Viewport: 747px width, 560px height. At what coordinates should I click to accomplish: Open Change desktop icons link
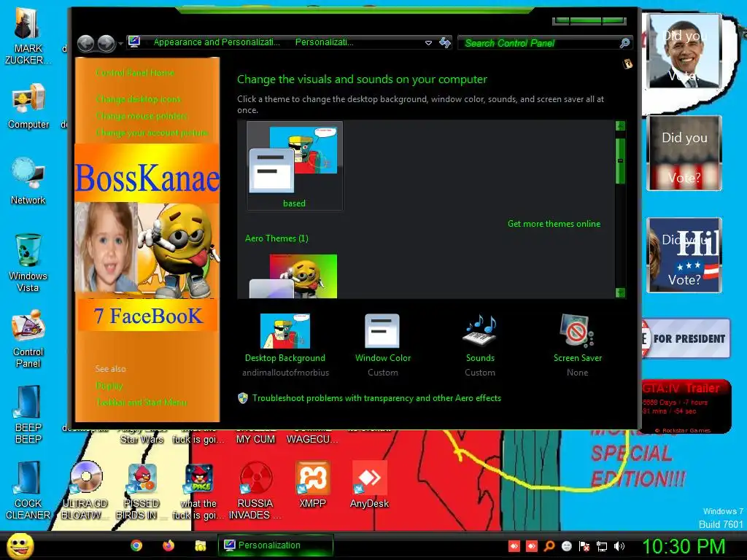click(x=138, y=99)
